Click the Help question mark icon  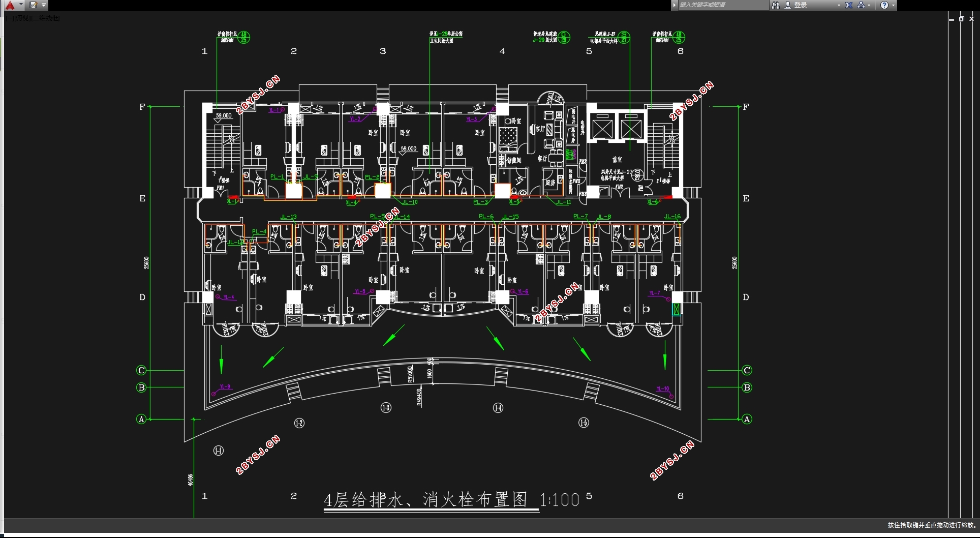(x=884, y=5)
